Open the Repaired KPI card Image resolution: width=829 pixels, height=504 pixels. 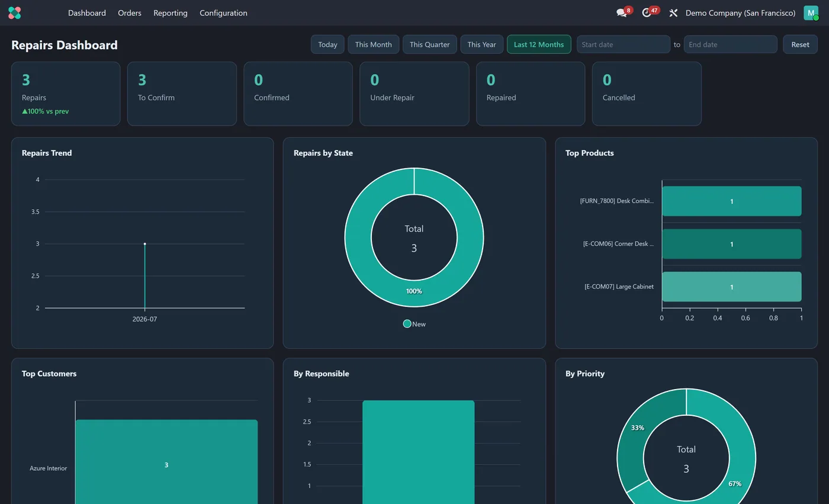(x=531, y=94)
